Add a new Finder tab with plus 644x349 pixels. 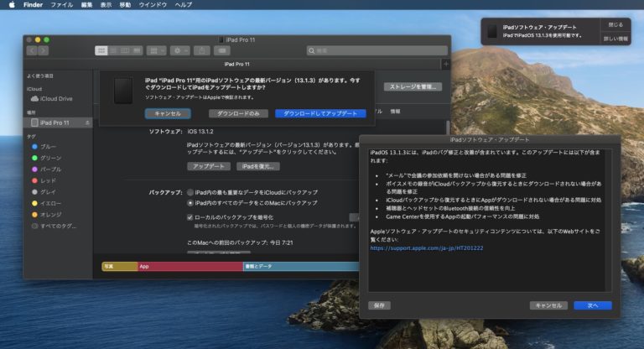tap(446, 64)
